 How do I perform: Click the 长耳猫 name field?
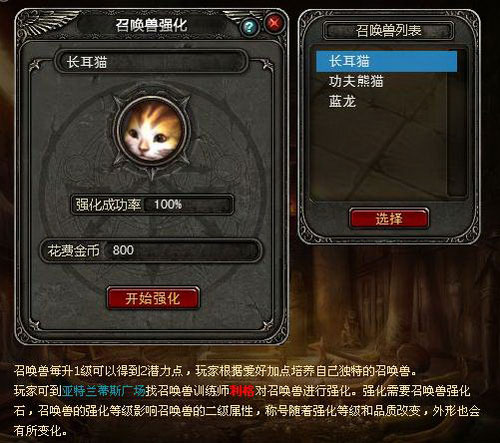click(x=151, y=62)
